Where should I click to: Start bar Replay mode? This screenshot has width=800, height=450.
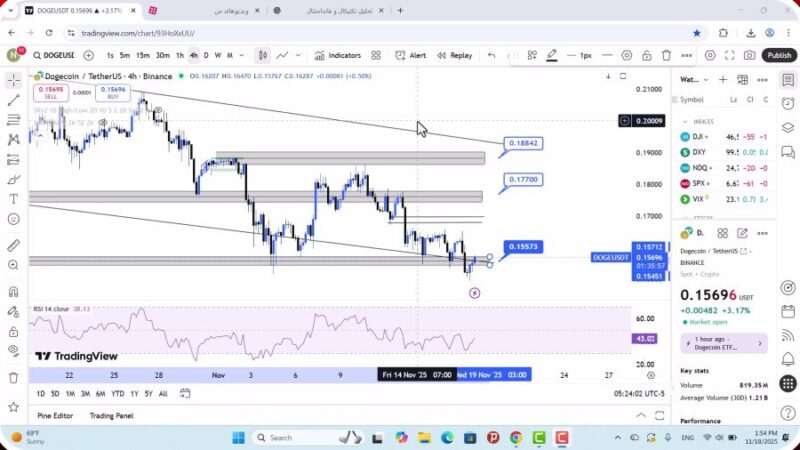(455, 55)
